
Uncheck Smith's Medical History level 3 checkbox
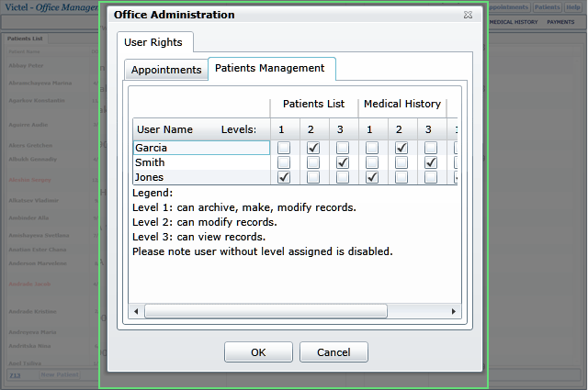[431, 162]
